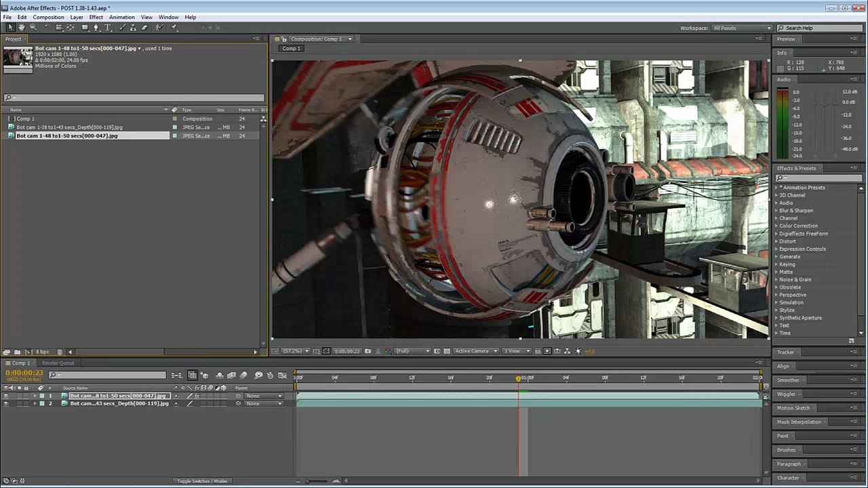868x488 pixels.
Task: Select the Rectangle shape tool
Action: pos(85,28)
